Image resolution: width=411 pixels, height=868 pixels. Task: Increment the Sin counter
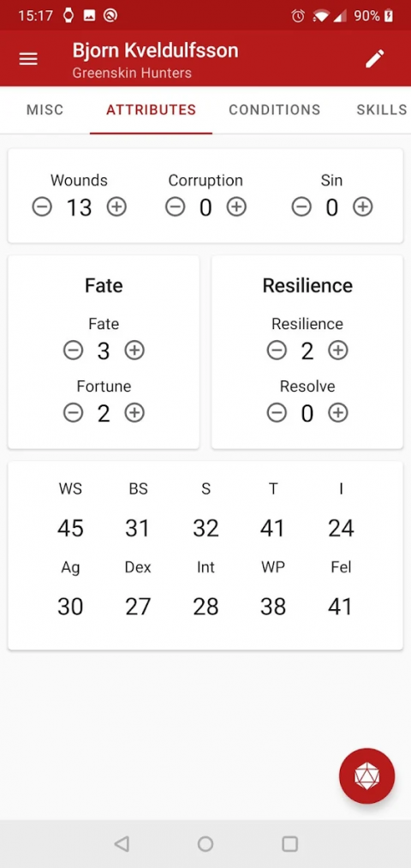[x=363, y=207]
